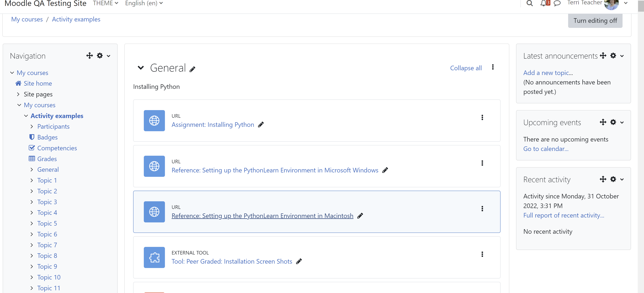
Task: Open notifications bell with 3 badge
Action: [x=545, y=3]
